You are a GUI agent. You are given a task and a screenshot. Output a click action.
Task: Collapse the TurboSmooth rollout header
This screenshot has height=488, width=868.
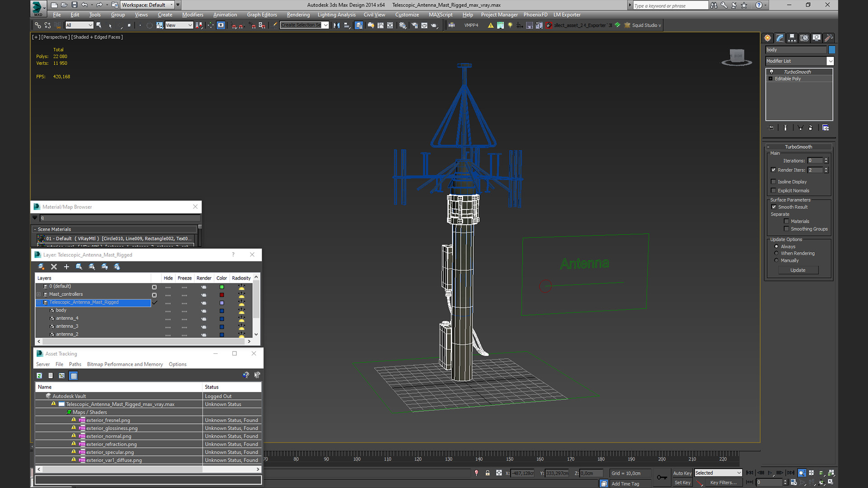[798, 147]
